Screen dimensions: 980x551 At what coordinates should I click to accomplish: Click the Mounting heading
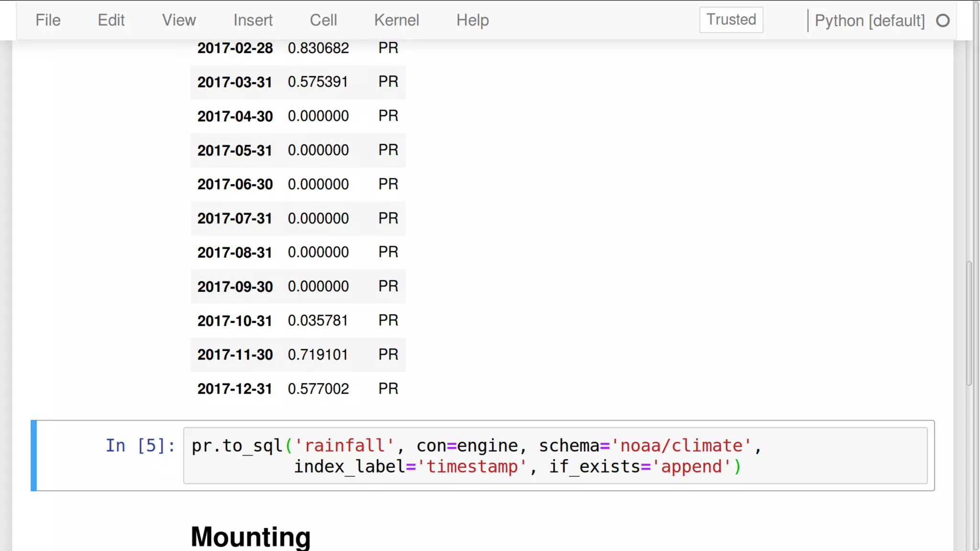(250, 537)
